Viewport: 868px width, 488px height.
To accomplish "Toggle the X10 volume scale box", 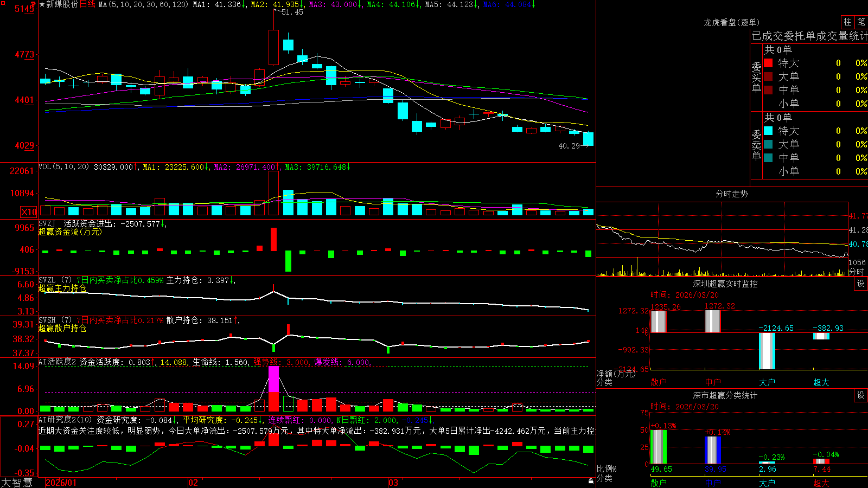I will pyautogui.click(x=29, y=212).
